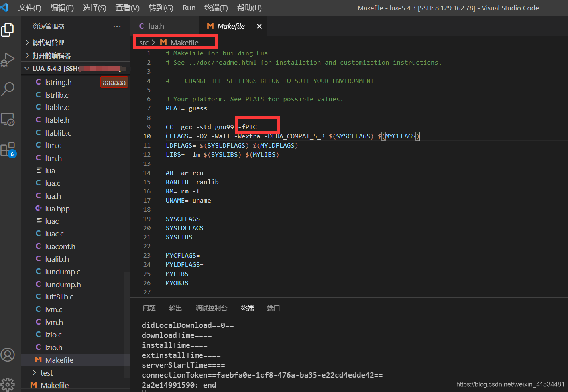The height and width of the screenshot is (392, 568).
Task: Open lundump.c in the file tree
Action: (63, 272)
